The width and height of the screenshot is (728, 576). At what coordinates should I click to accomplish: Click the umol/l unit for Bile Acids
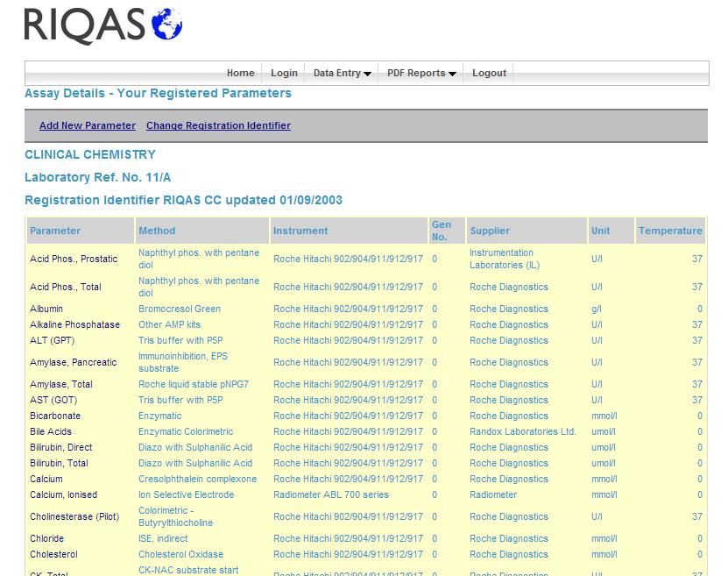click(603, 432)
